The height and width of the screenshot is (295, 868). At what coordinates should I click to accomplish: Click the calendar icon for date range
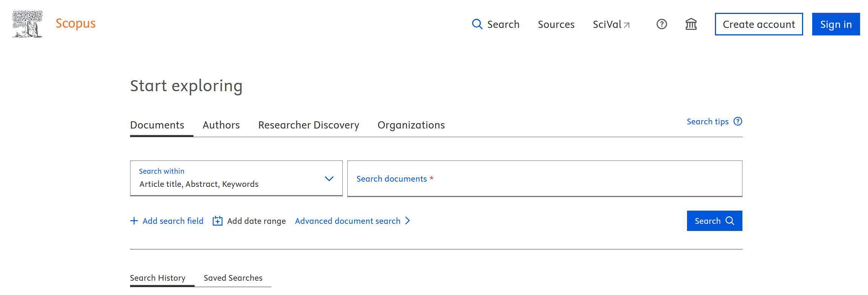(218, 221)
